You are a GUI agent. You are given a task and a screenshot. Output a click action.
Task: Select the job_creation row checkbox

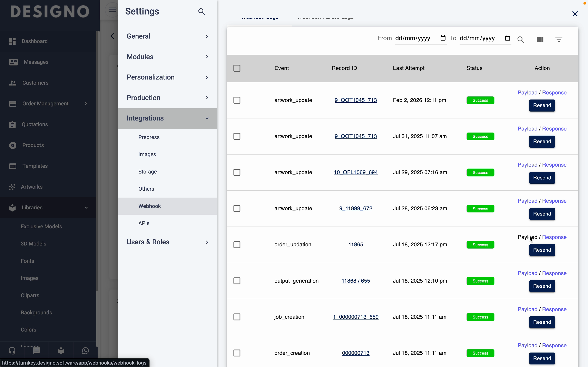[237, 317]
